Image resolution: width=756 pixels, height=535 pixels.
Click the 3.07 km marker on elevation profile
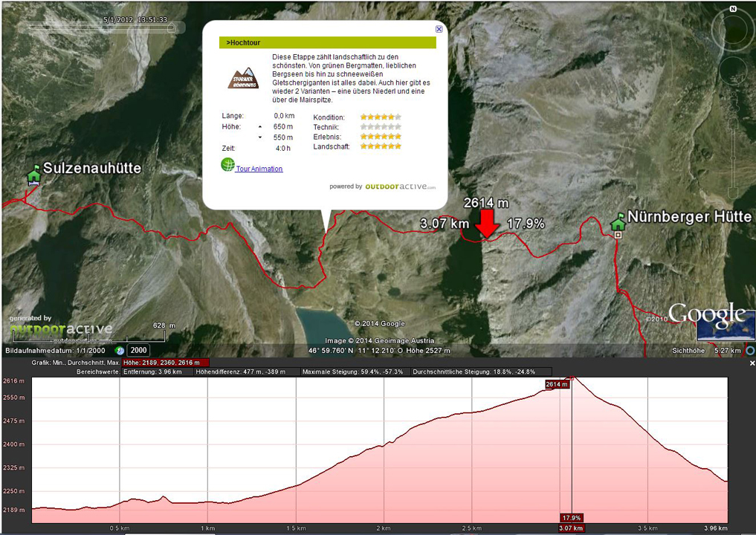[572, 528]
